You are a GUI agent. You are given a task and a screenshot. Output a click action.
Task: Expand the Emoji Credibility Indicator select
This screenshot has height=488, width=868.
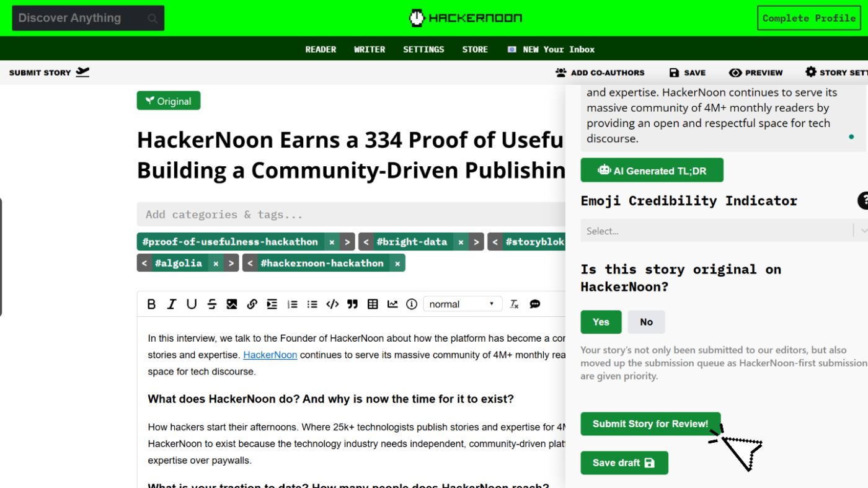pos(719,231)
